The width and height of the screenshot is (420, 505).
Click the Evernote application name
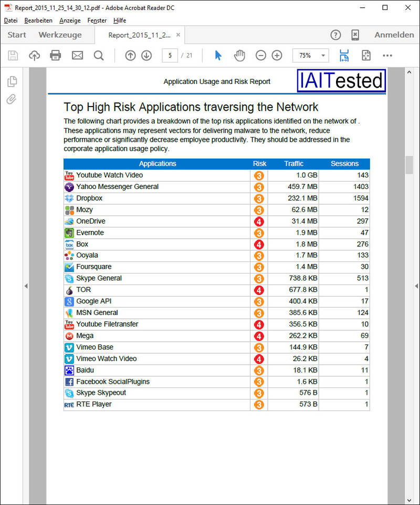[x=90, y=233]
